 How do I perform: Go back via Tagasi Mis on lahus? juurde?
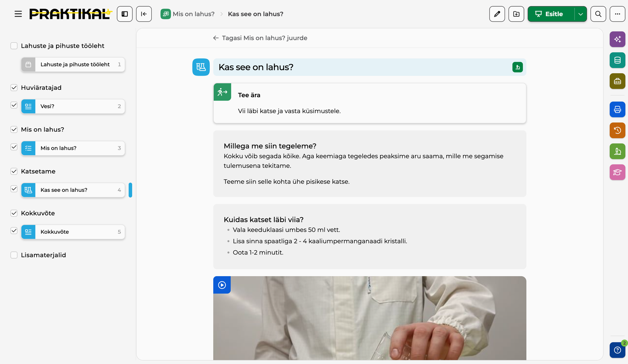pyautogui.click(x=260, y=38)
